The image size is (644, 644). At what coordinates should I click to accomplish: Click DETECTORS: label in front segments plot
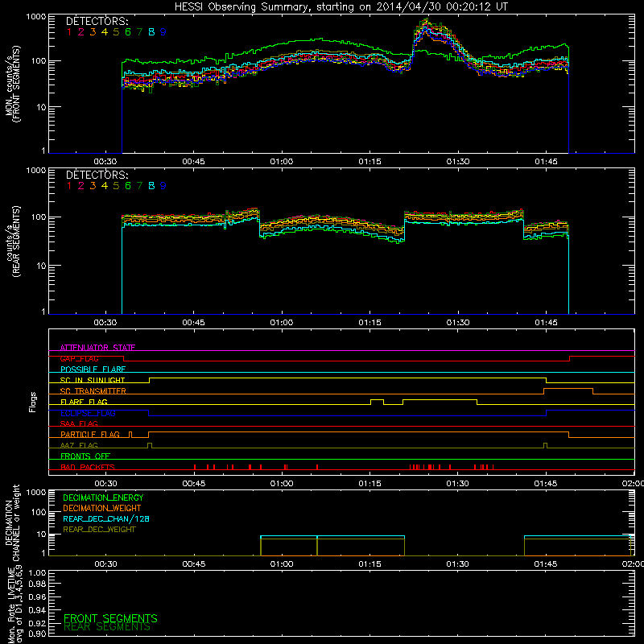tap(97, 21)
